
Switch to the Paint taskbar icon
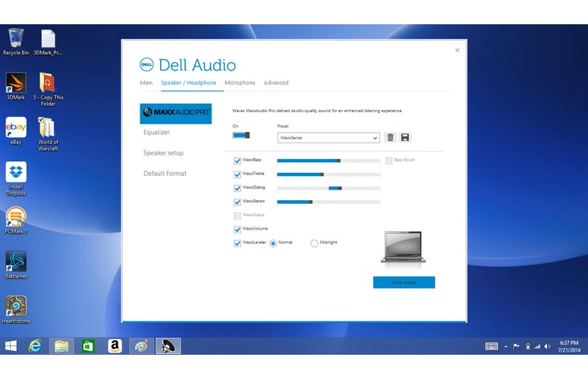click(141, 346)
